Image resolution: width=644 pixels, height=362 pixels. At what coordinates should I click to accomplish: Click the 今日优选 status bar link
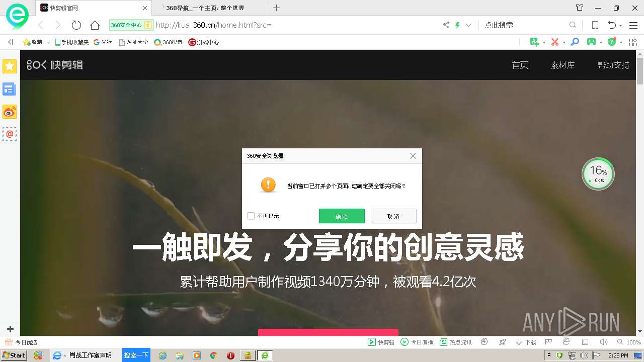[x=21, y=342]
